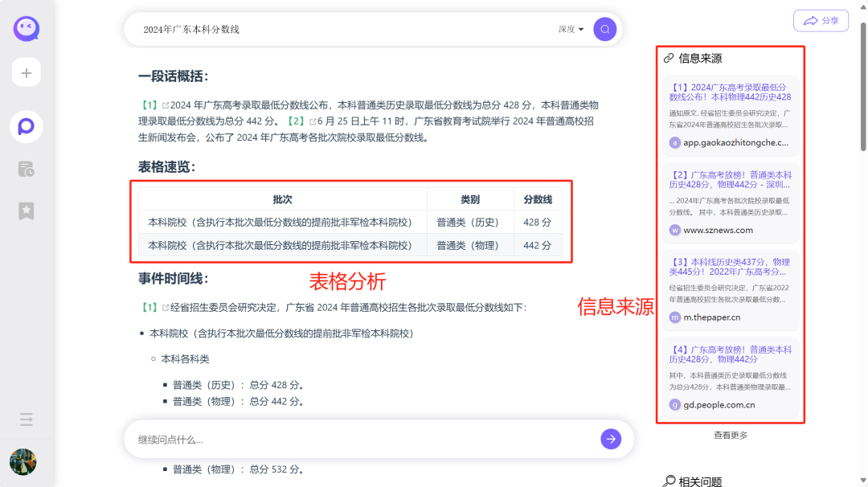
Task: Open the starred bookmarks icon in the sidebar
Action: click(x=26, y=211)
